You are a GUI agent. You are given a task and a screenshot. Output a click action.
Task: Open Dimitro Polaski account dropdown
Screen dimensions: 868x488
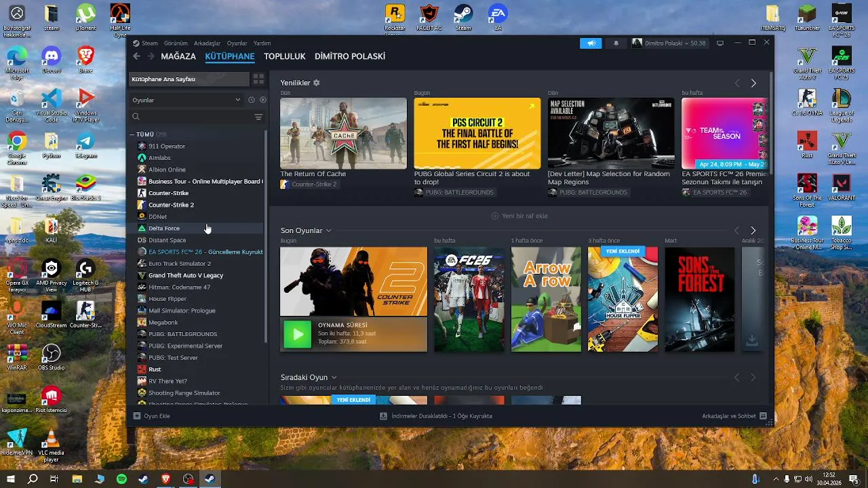click(669, 43)
